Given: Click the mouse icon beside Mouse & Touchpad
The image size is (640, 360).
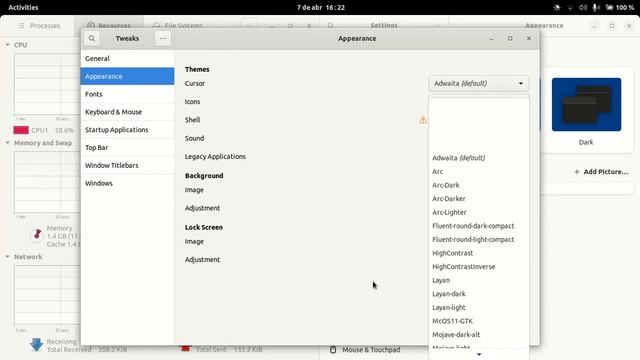Looking at the screenshot, I should 333,350.
